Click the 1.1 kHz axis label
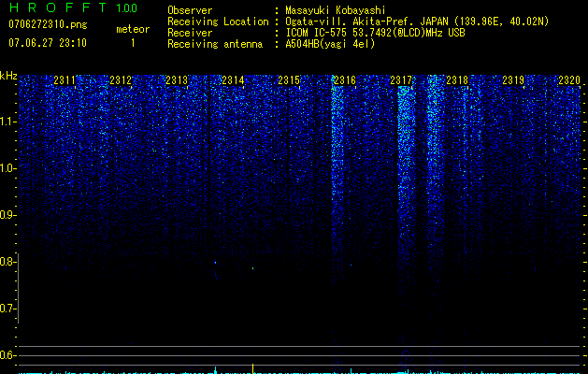This screenshot has height=374, width=588. 7,122
